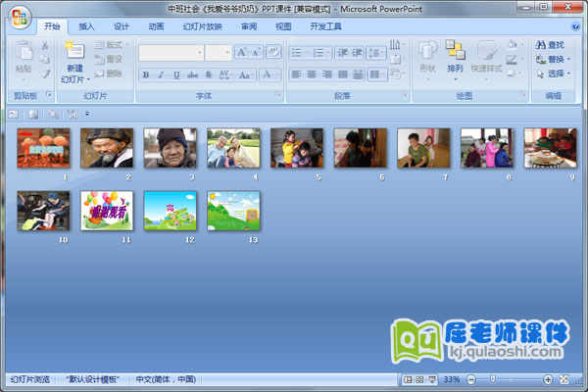Click the zoom in plus button
The image size is (588, 392).
click(x=548, y=379)
